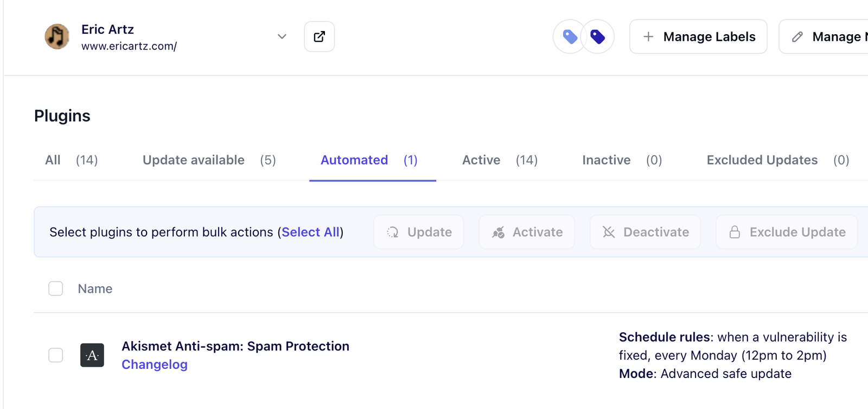Switch to the All plugins tab
The image size is (868, 409).
tap(71, 160)
